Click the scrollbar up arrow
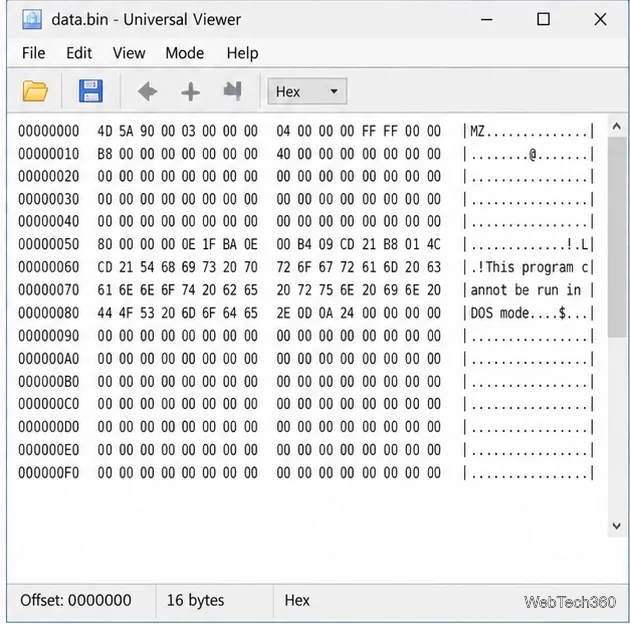The image size is (630, 624). pos(617,127)
